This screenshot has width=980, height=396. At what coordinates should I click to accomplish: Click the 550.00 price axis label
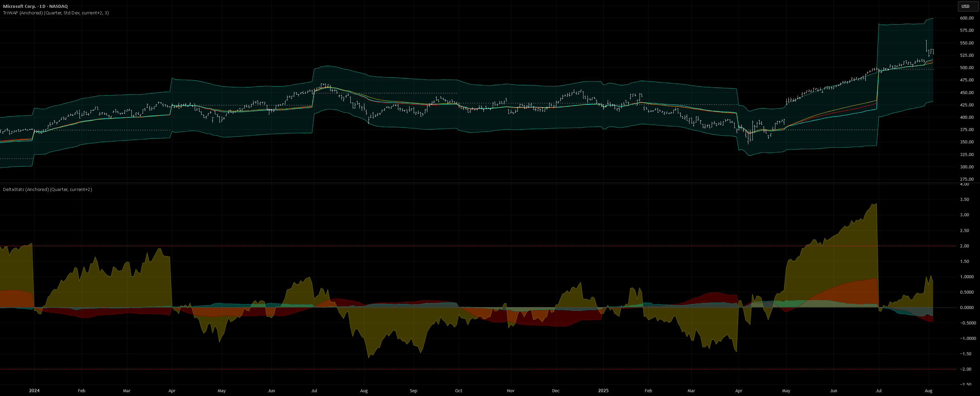tap(967, 43)
